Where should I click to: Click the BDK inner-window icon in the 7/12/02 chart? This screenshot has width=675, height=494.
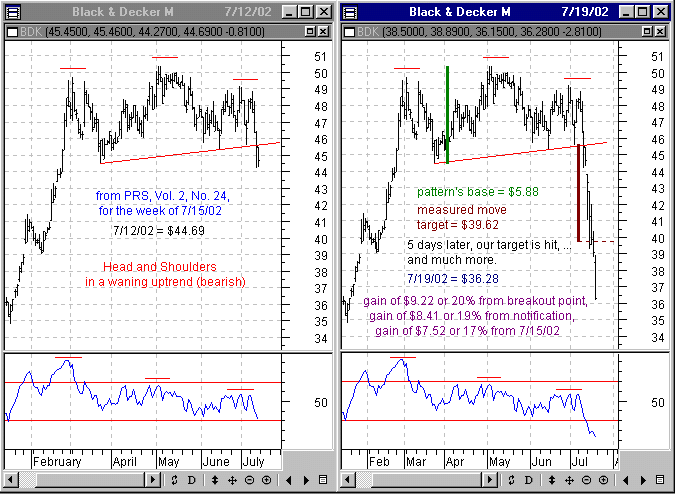point(13,31)
